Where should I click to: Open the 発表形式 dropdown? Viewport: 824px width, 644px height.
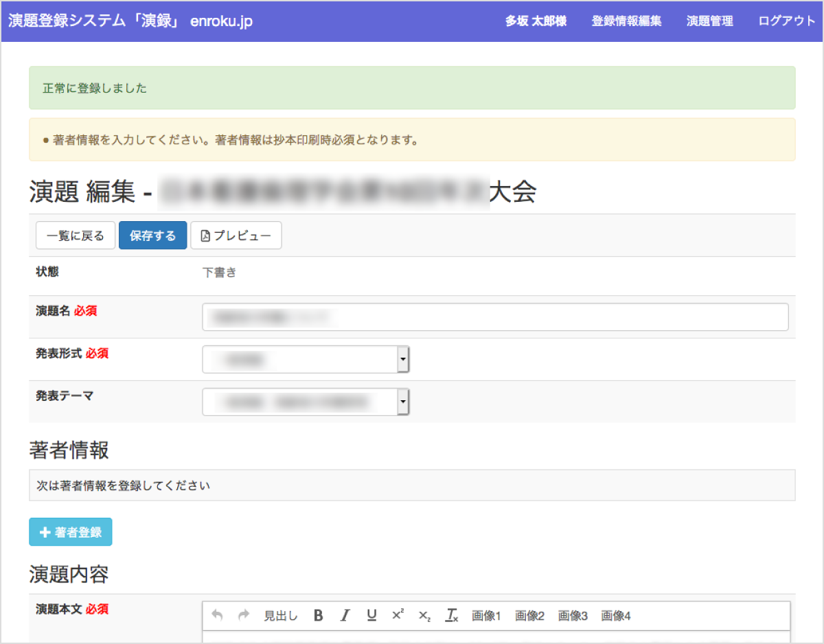(306, 359)
